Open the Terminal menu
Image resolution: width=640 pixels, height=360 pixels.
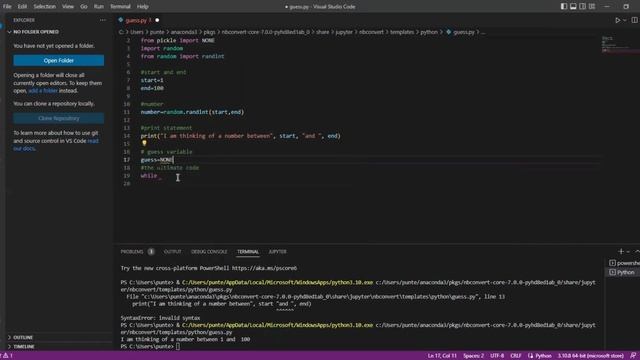[120, 7]
